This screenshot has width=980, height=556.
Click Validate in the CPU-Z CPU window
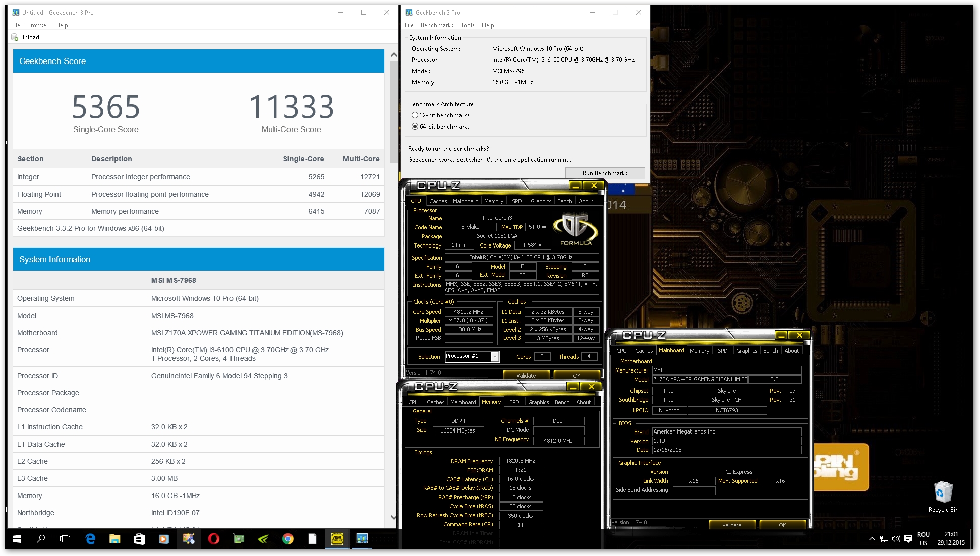[526, 375]
